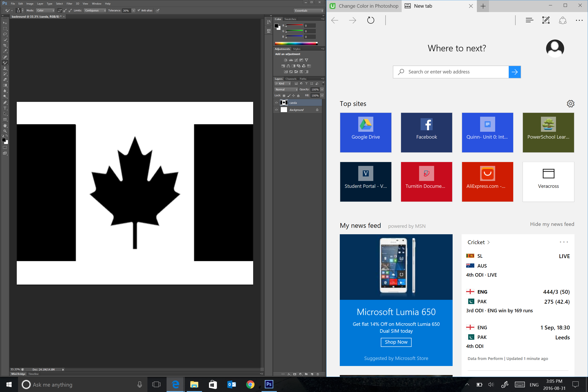
Task: Toggle lock all for layer
Action: pyautogui.click(x=298, y=95)
